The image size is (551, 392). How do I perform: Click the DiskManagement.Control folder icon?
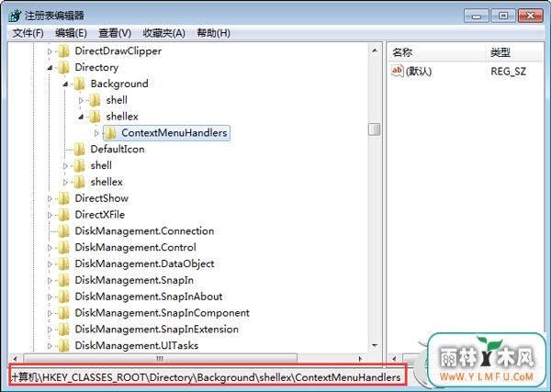coord(64,248)
